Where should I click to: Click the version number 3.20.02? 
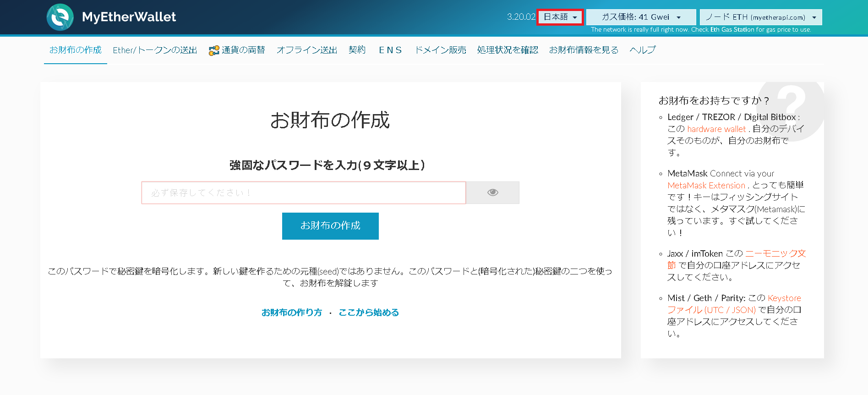[x=521, y=17]
